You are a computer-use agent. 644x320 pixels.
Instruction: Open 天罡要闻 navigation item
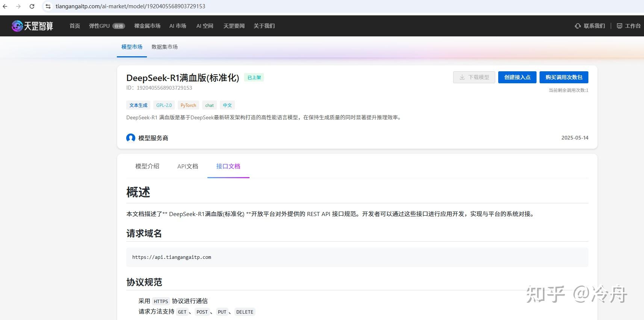coord(234,26)
